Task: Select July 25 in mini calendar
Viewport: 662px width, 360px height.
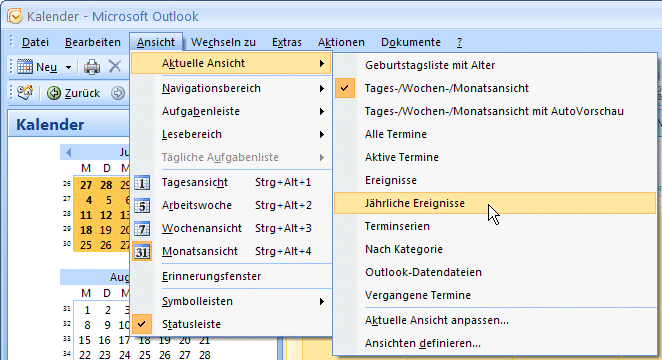Action: [x=86, y=245]
